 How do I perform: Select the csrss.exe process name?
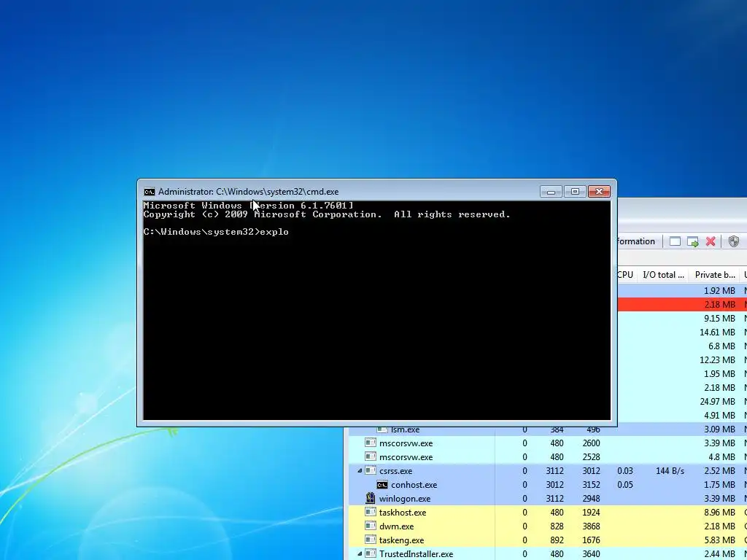[x=396, y=471]
